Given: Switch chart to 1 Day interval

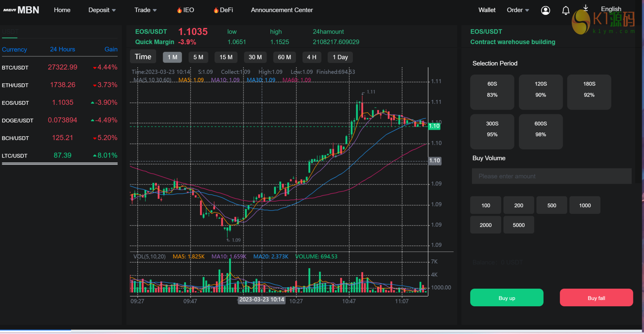Looking at the screenshot, I should [x=340, y=57].
